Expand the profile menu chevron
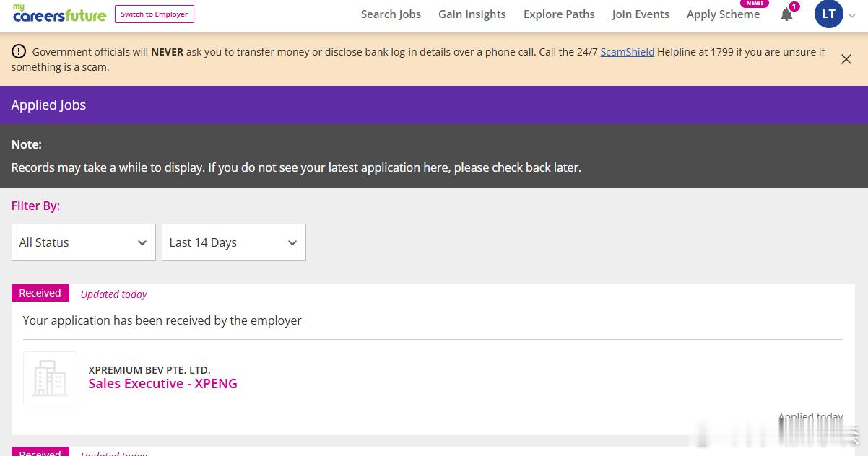868x456 pixels. tap(853, 14)
